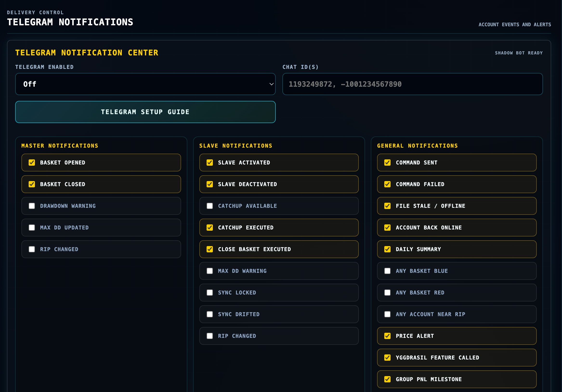
Task: Uncheck Close Basket Executed
Action: pyautogui.click(x=210, y=249)
